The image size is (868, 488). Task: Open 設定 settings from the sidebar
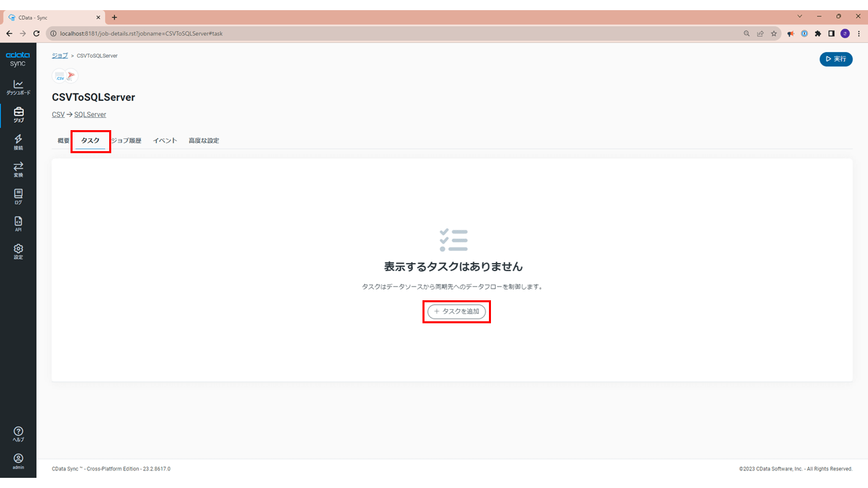(18, 251)
